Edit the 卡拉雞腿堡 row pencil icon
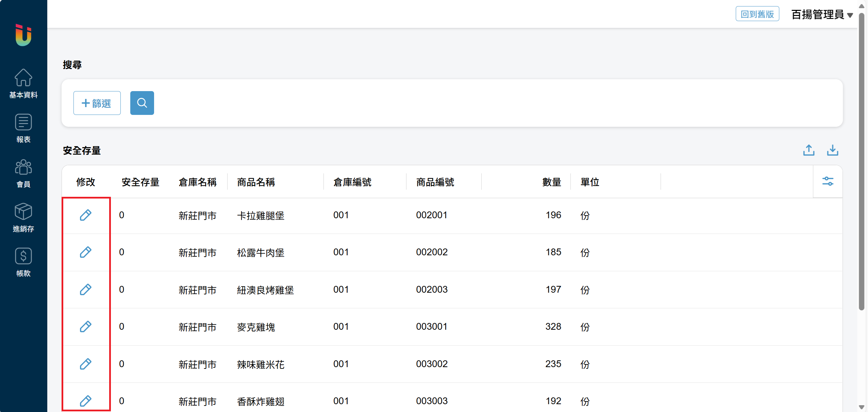Screen dimensions: 868x412 click(x=85, y=215)
